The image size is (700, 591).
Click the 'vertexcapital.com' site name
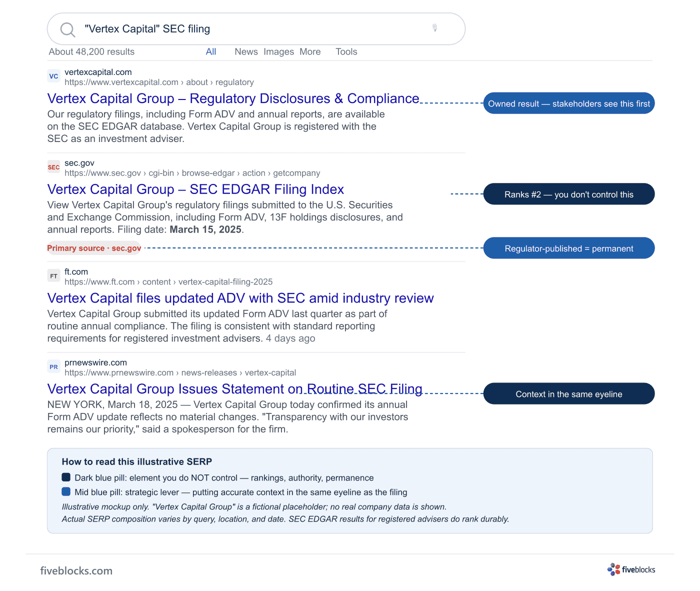pyautogui.click(x=98, y=72)
